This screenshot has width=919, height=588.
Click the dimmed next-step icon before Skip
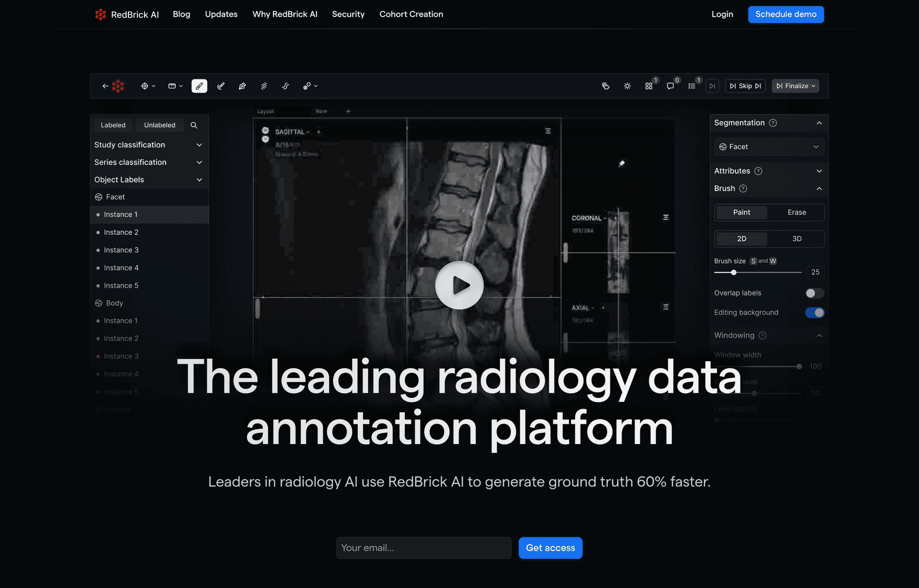[x=712, y=86]
